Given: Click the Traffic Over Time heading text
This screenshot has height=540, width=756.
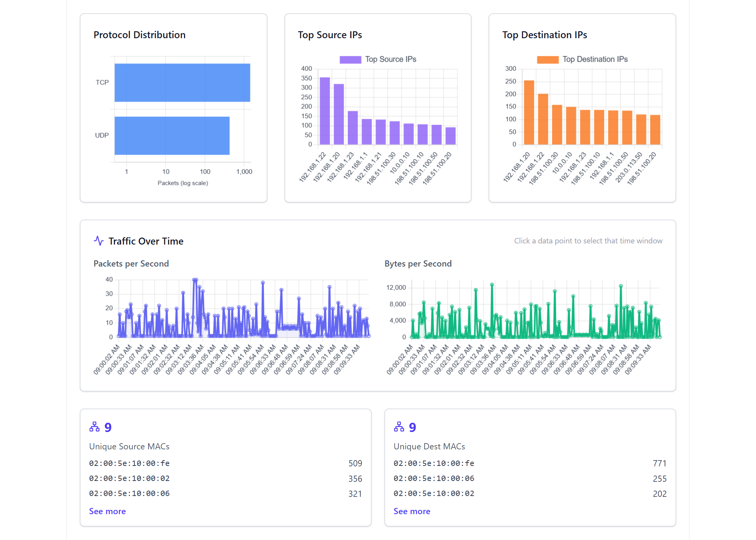Looking at the screenshot, I should pos(146,241).
